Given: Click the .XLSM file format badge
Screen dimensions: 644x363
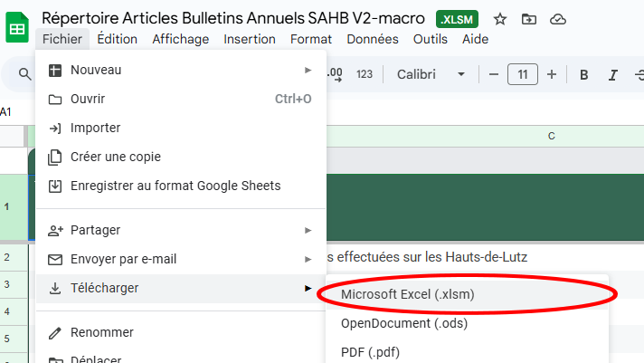Looking at the screenshot, I should tap(457, 19).
